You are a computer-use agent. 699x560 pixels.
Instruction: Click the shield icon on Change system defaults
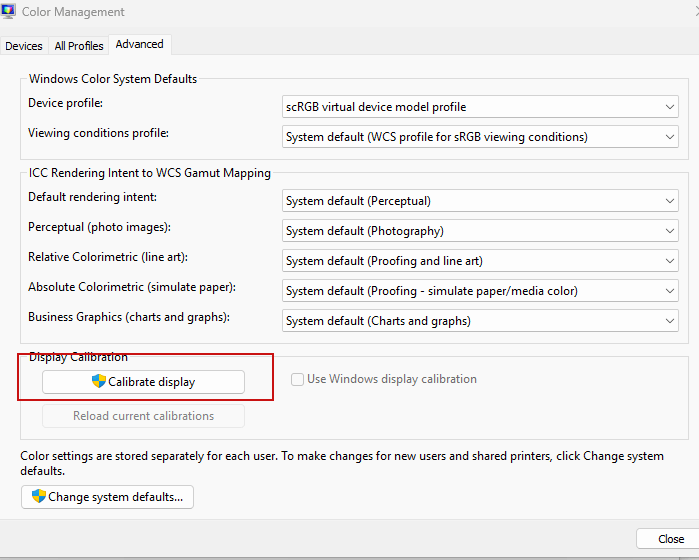[39, 496]
